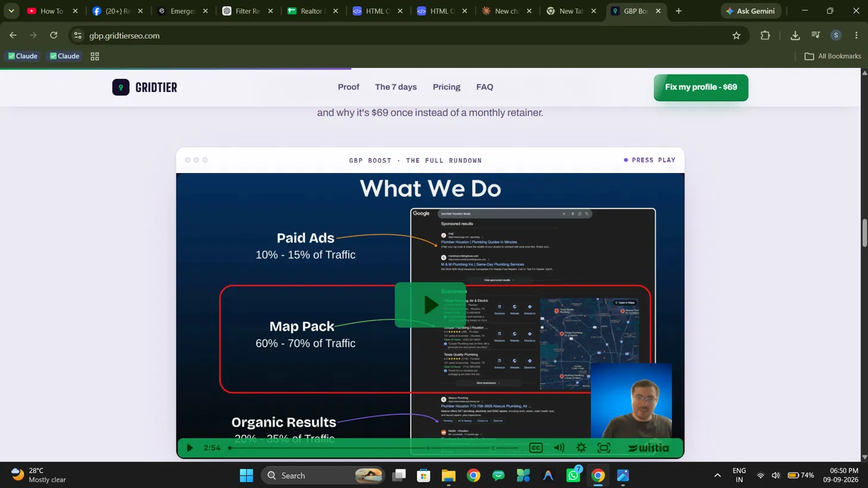This screenshot has height=488, width=868.
Task: Open the Wi-Fi network status icon
Action: 761,475
